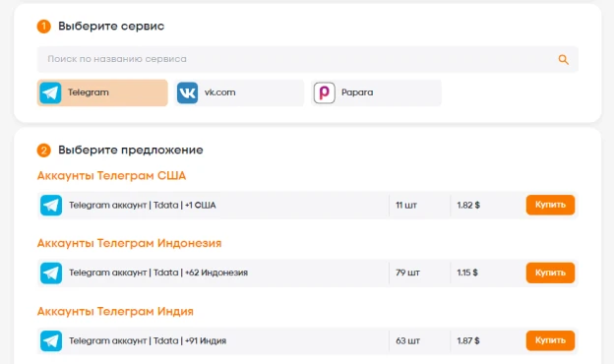The height and width of the screenshot is (364, 614).
Task: Select the Telegram service icon
Action: coord(50,92)
